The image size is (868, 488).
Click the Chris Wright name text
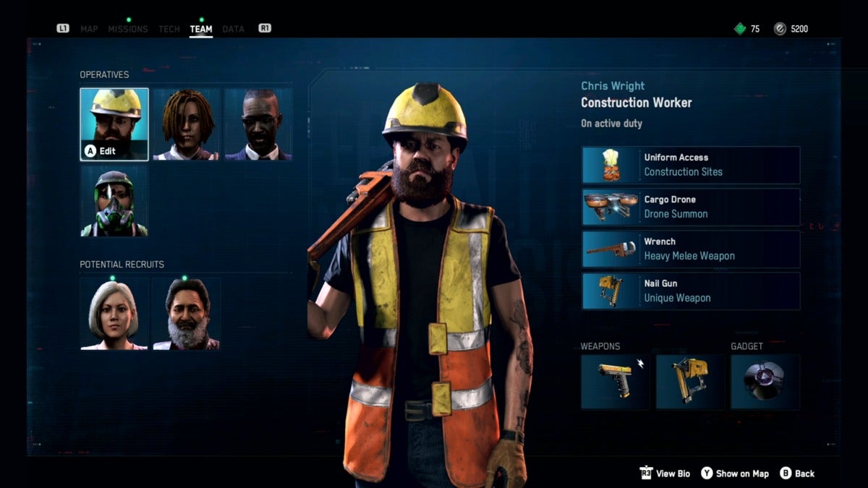(613, 86)
